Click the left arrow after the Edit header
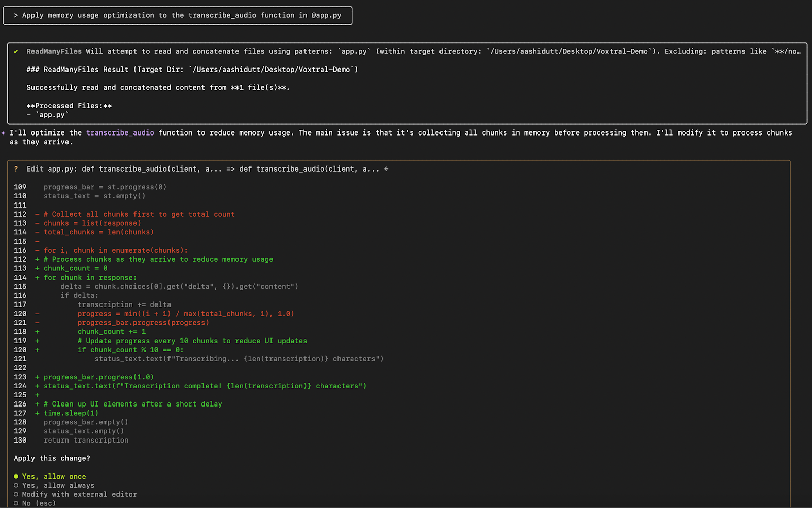 pyautogui.click(x=386, y=169)
